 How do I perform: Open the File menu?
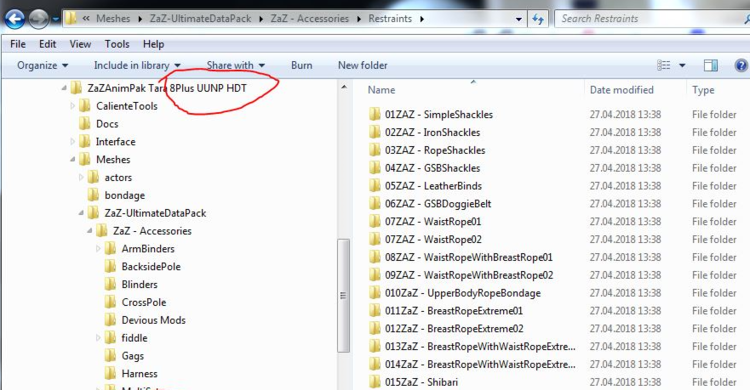18,44
